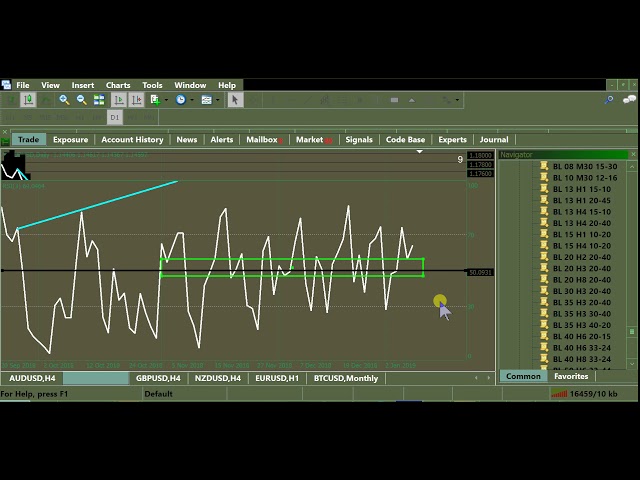
Task: Switch to GBPUSD,H4 chart tab
Action: click(x=158, y=379)
